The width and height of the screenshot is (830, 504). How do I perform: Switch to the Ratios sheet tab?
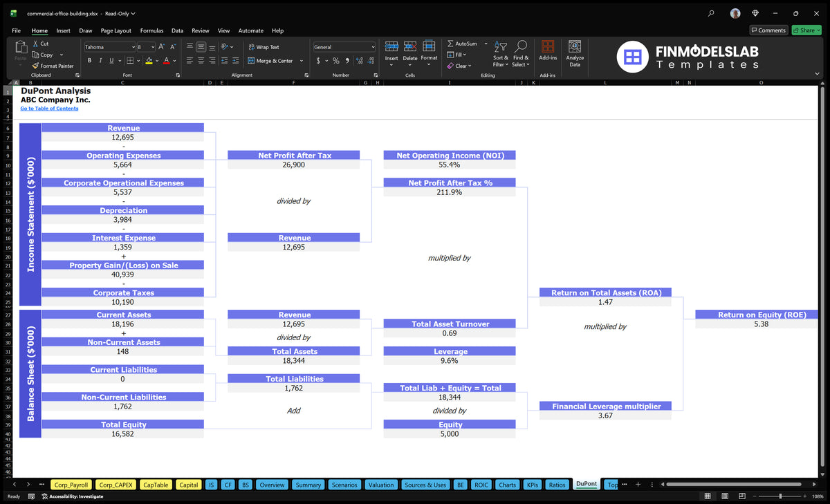[x=557, y=485]
